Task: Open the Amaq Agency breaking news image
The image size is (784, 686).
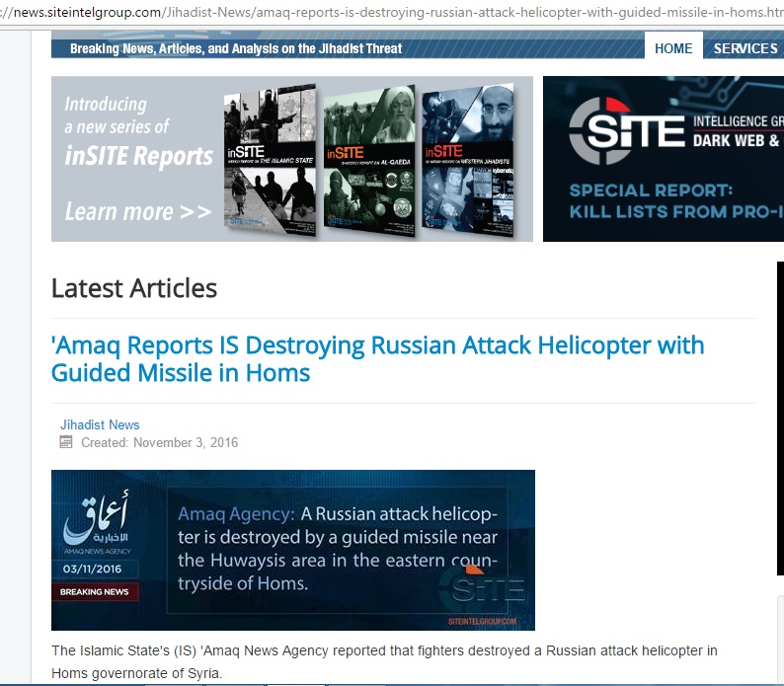Action: (293, 550)
